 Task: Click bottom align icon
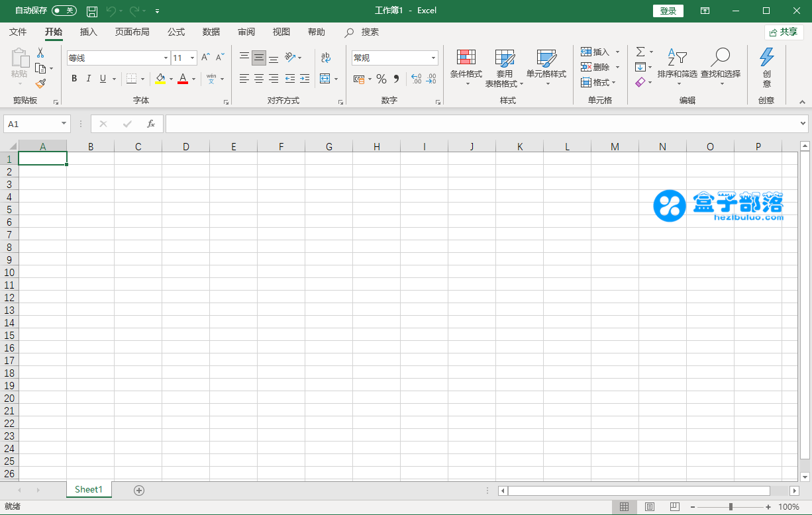(x=274, y=58)
